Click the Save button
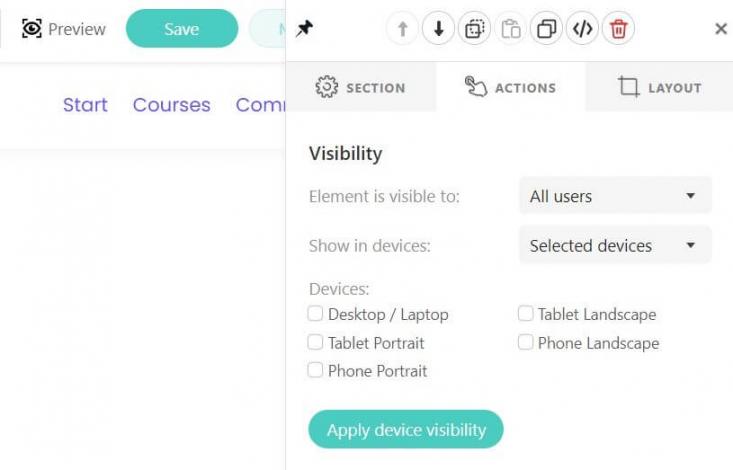Image resolution: width=733 pixels, height=470 pixels. click(x=181, y=29)
